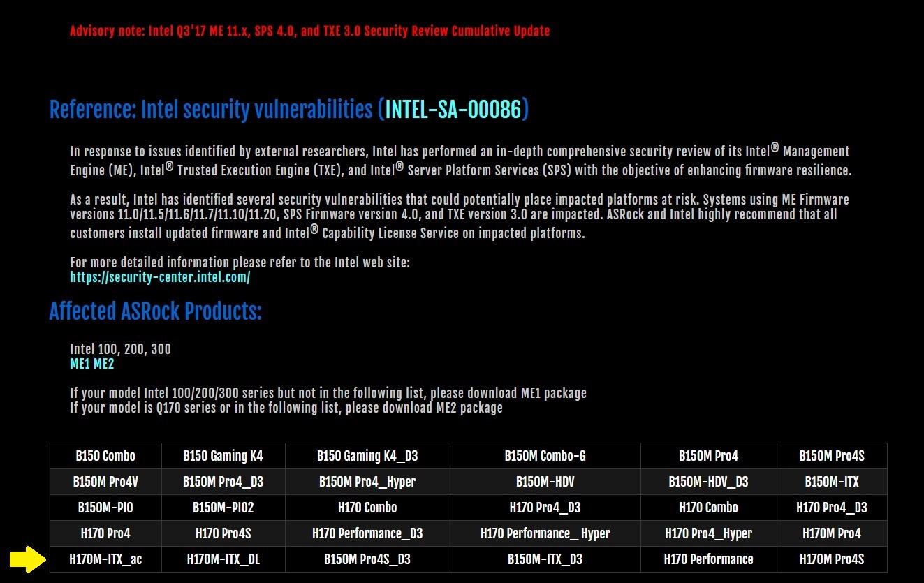Click the H170M Pro4S table cell

point(832,559)
